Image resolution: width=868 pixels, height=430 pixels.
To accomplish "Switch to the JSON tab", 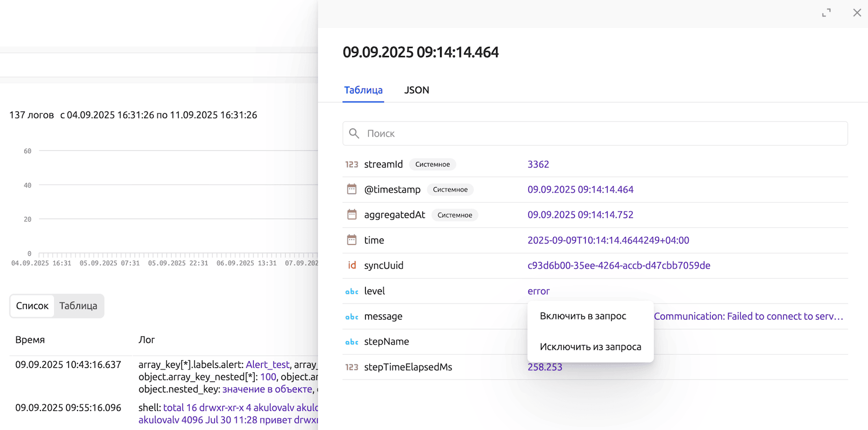I will [x=416, y=90].
